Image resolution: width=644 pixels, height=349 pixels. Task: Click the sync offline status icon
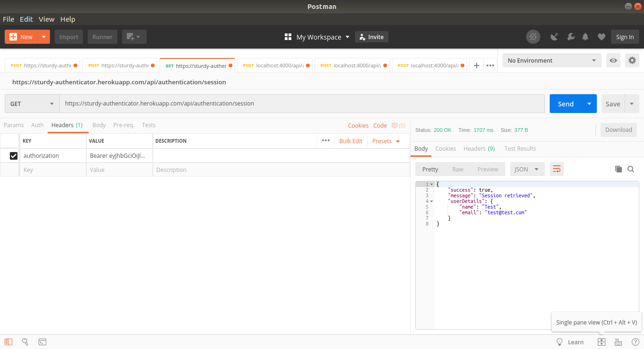click(x=533, y=37)
